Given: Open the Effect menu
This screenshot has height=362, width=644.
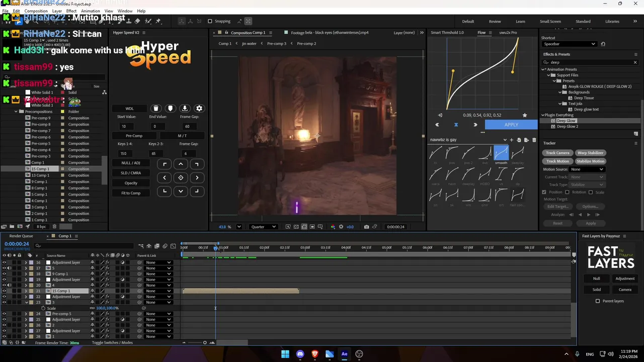Looking at the screenshot, I should (x=71, y=11).
